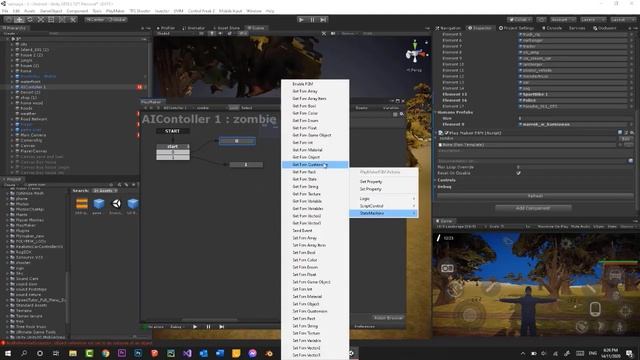Open the Windows Start menu
The height and width of the screenshot is (360, 640).
(x=8, y=353)
